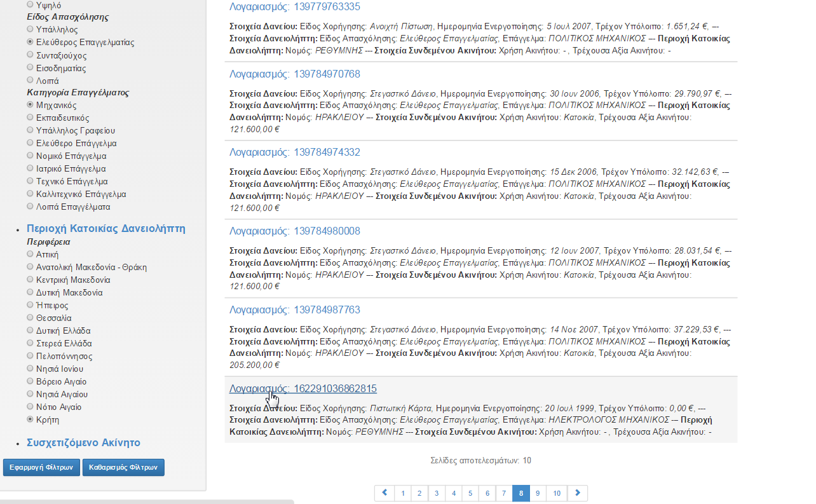The height and width of the screenshot is (504, 816).
Task: Go to next results page arrow
Action: (578, 493)
